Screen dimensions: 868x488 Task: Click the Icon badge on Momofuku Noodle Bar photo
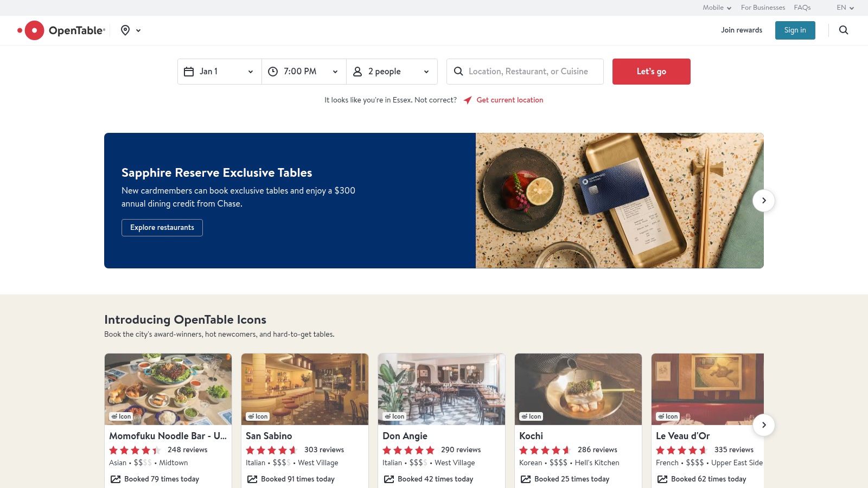pyautogui.click(x=121, y=416)
